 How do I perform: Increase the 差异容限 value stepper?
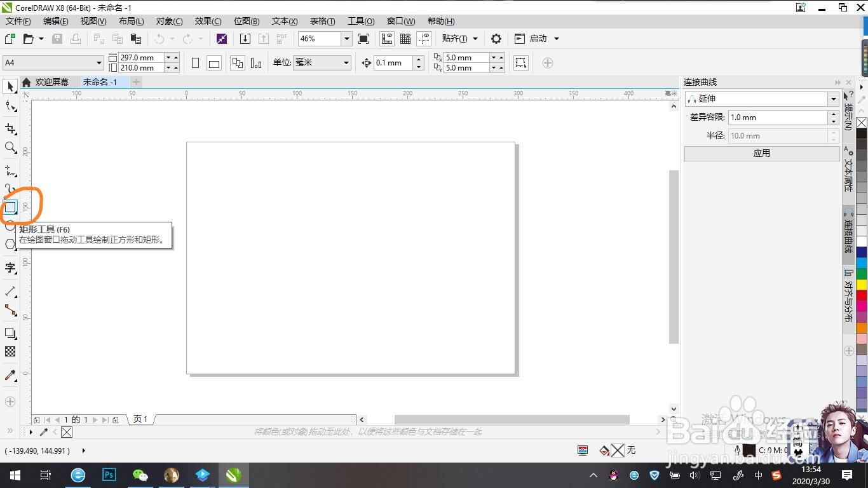pyautogui.click(x=834, y=114)
